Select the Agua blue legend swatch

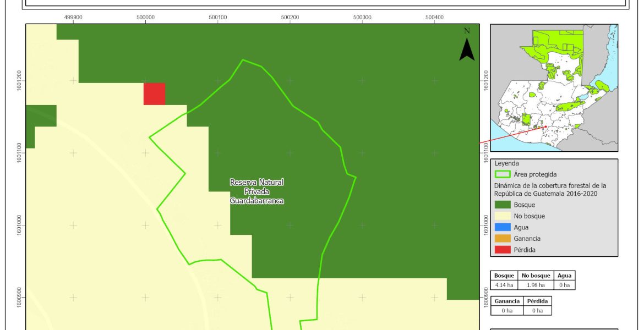tap(503, 227)
